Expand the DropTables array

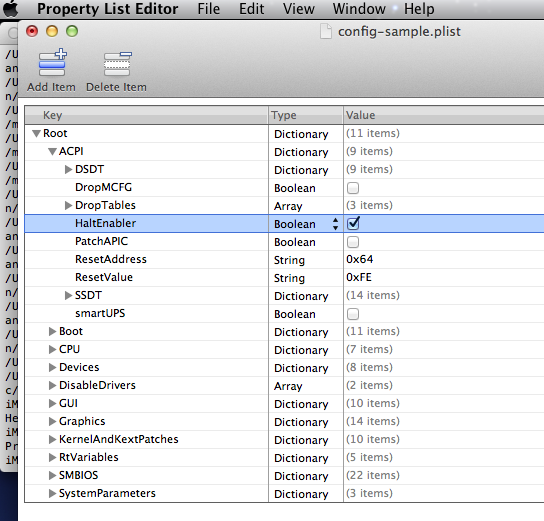[x=68, y=205]
